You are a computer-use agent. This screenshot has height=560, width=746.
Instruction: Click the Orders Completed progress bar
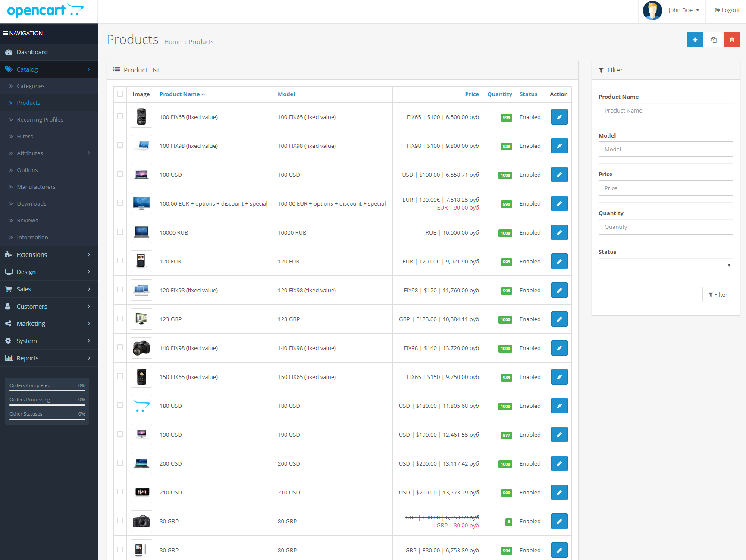coord(47,391)
